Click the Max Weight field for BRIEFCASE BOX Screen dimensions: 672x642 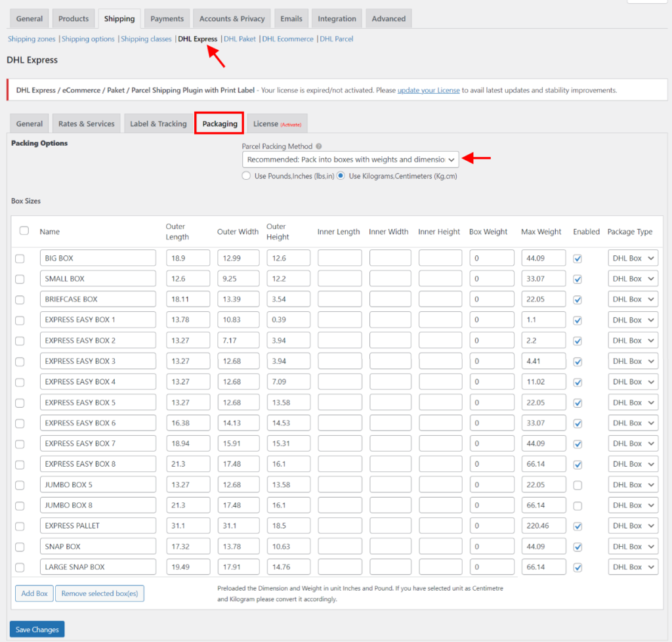tap(543, 299)
